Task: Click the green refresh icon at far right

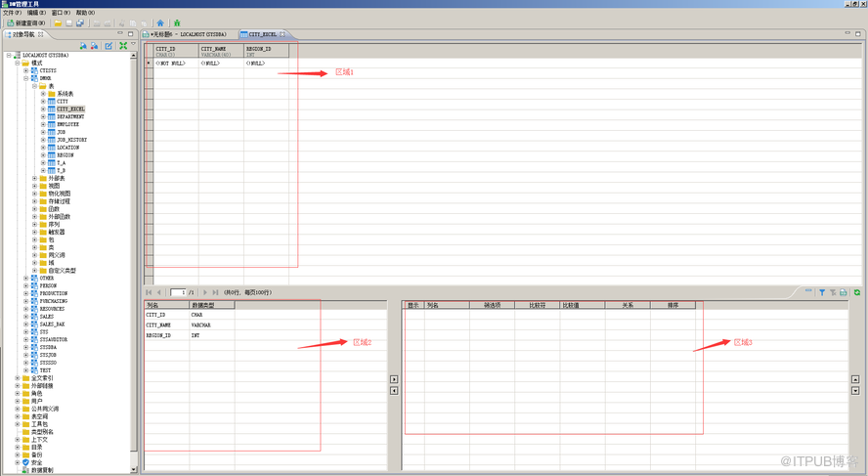Action: coord(857,292)
